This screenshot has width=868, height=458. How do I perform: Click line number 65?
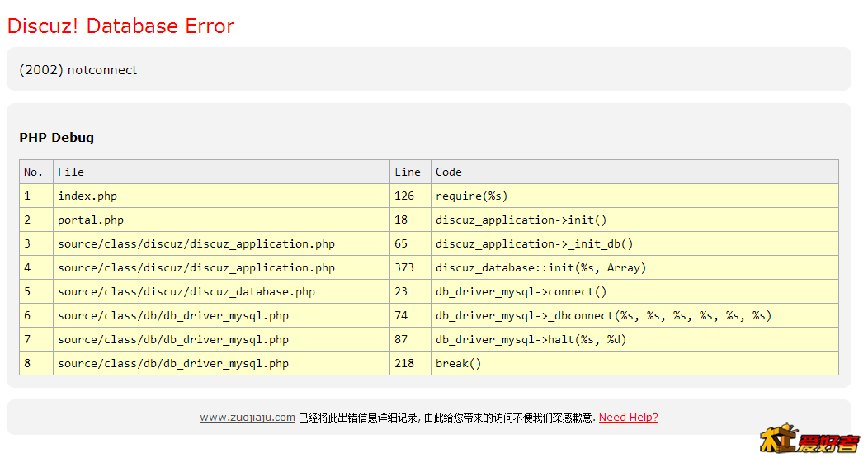(x=401, y=244)
